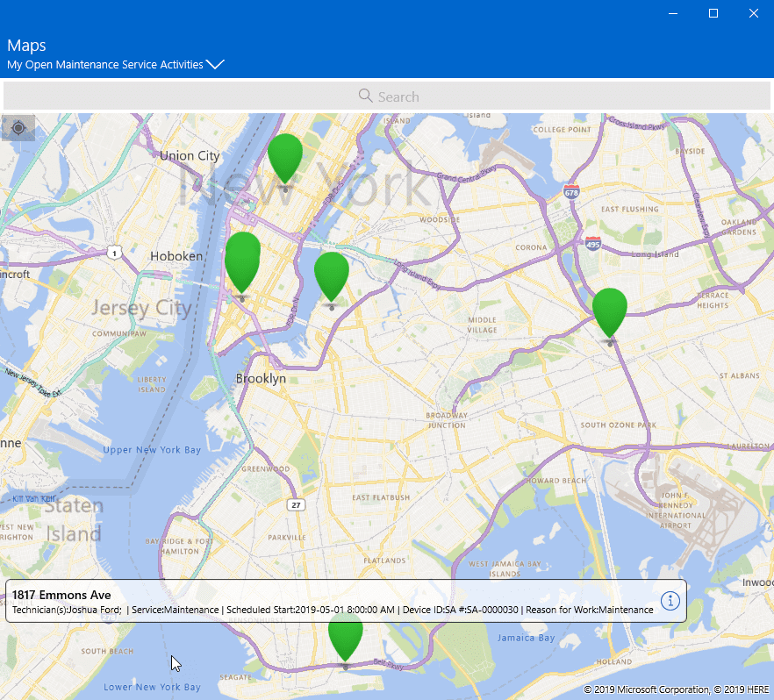Click the route 678 highway shield
This screenshot has height=700, width=774.
(571, 191)
